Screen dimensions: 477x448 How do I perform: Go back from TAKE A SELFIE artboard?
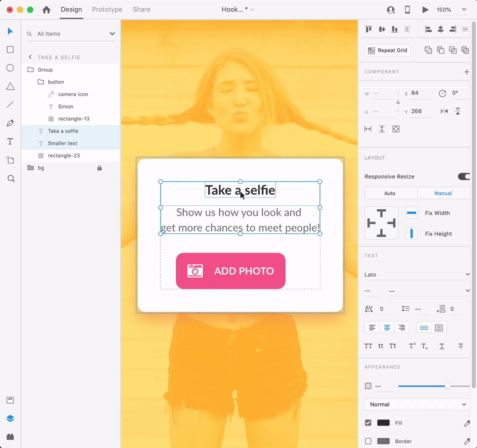pos(30,57)
